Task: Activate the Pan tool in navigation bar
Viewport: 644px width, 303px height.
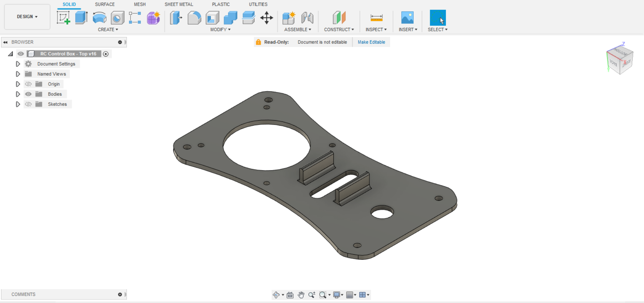Action: pyautogui.click(x=301, y=295)
